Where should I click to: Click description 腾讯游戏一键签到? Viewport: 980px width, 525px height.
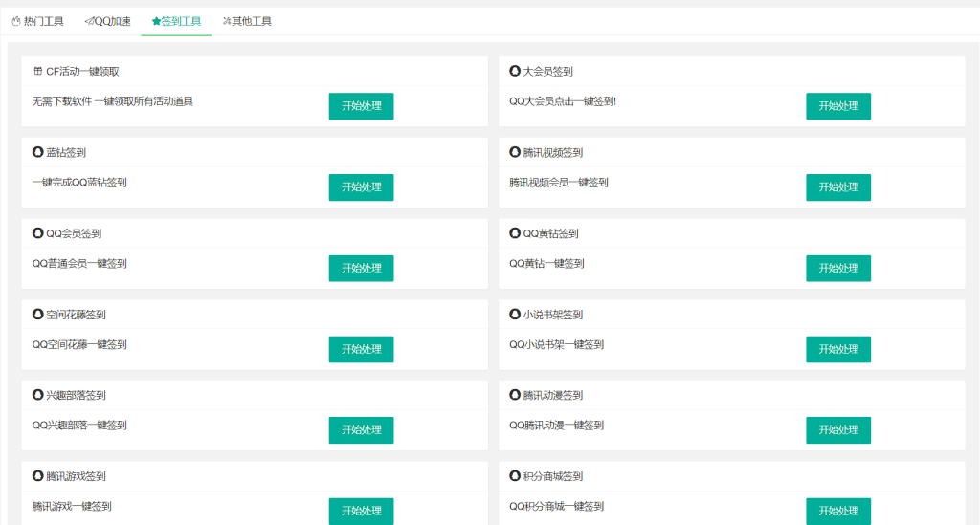(x=72, y=506)
